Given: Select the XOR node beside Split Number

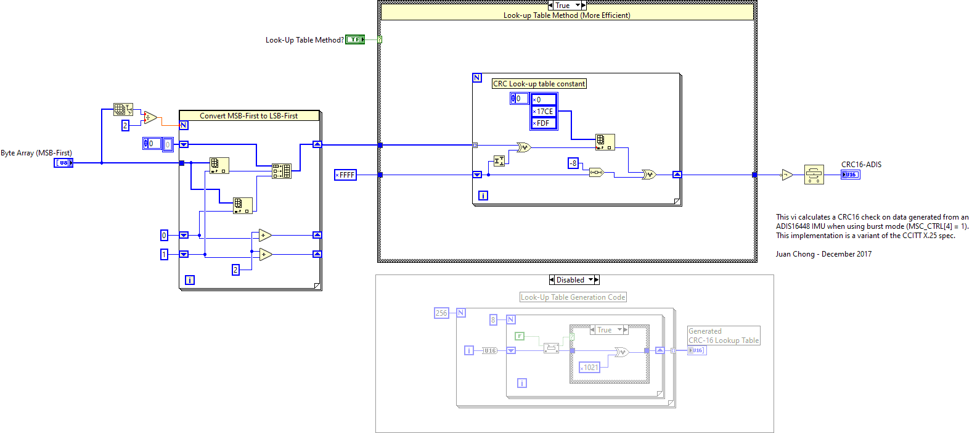Looking at the screenshot, I should coord(523,147).
